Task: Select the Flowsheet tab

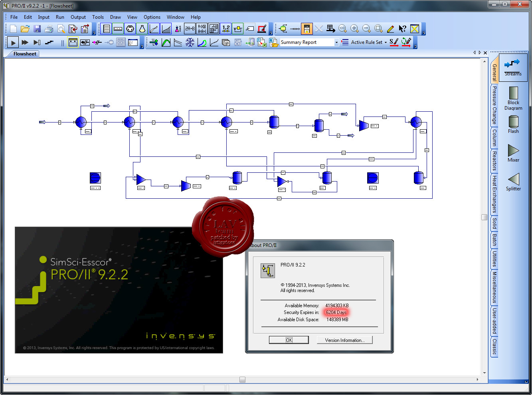Action: [x=25, y=54]
